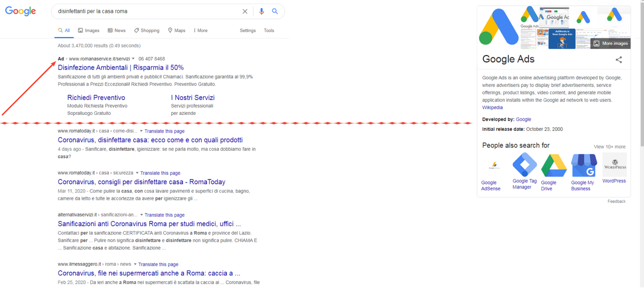Click the 'Google' developer link
The height and width of the screenshot is (288, 644).
point(523,119)
